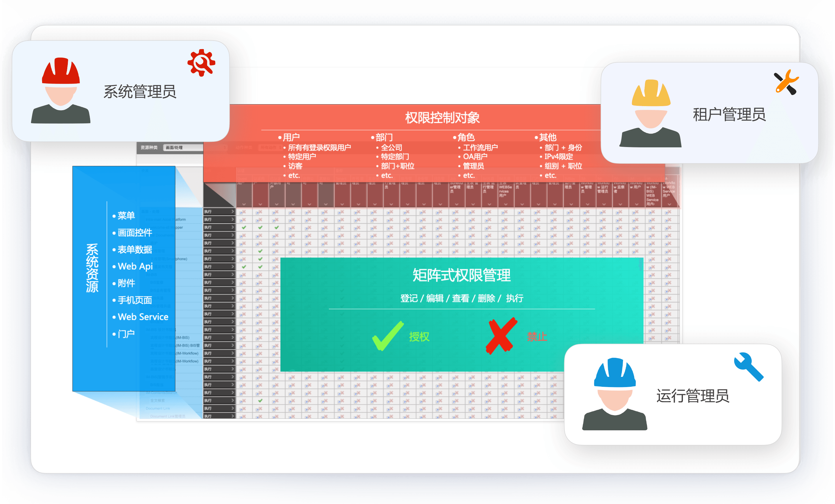
Task: Expand the 执行 arrow in the Mapper row
Action: [233, 227]
